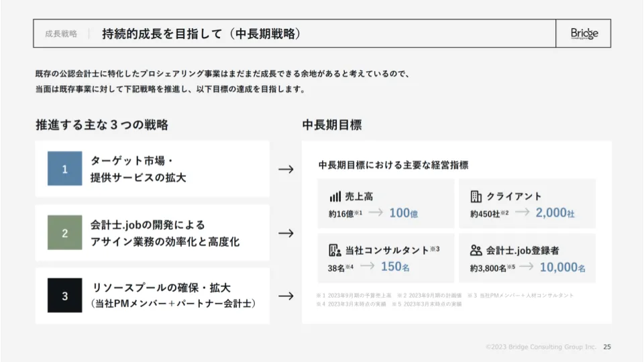Click the building icon beside クライアント
Viewport: 644px width, 362px height.
[476, 196]
